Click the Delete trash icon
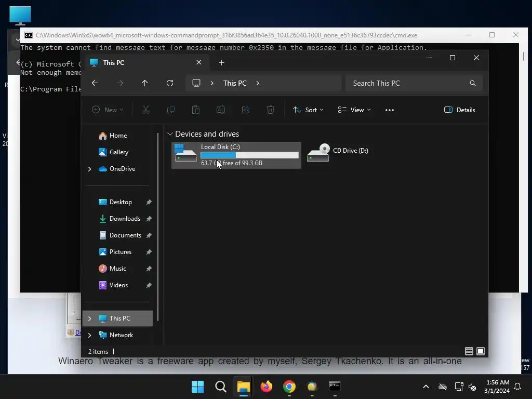 pyautogui.click(x=270, y=110)
